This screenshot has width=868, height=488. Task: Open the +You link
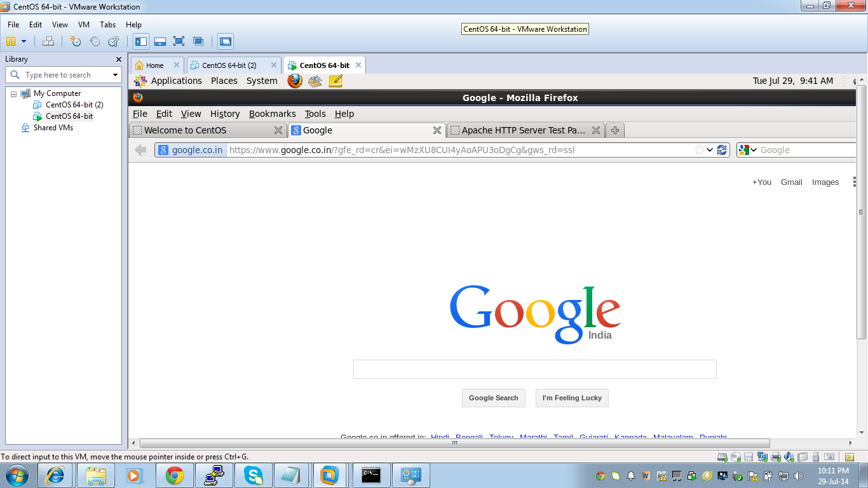[x=762, y=182]
